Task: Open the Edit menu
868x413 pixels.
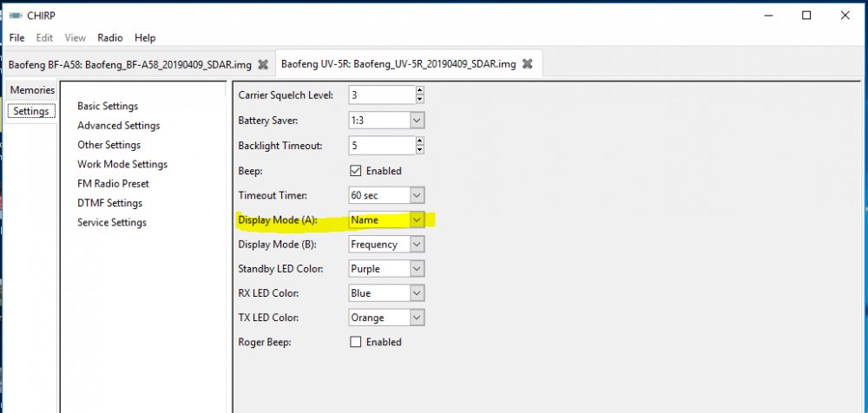Action: click(x=44, y=37)
